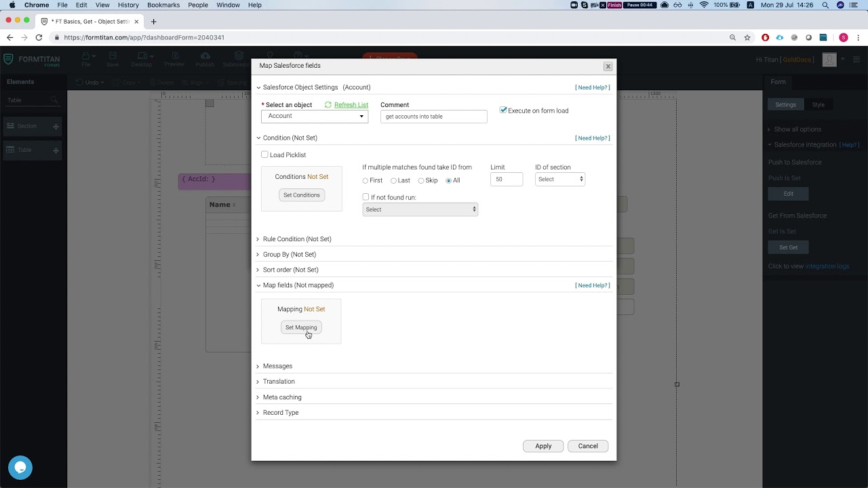This screenshot has width=868, height=488.
Task: Select the Last radio option
Action: point(393,181)
